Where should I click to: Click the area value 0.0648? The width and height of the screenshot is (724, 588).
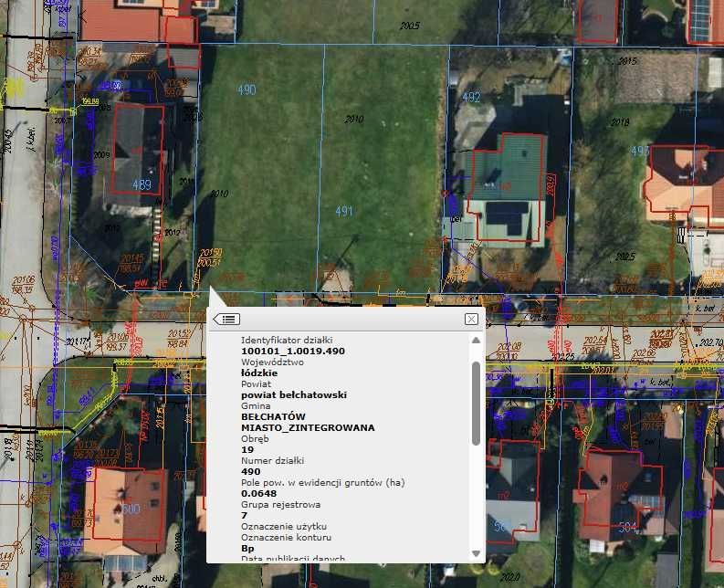pos(258,493)
